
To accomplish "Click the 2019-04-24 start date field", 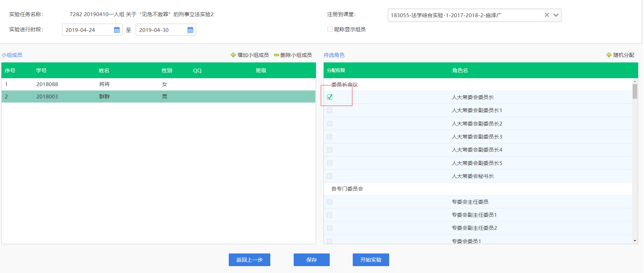I will 88,30.
